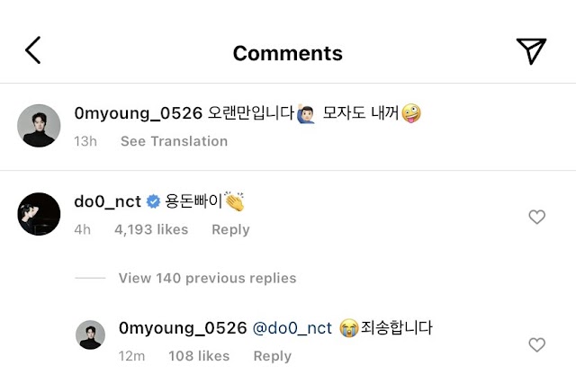Tap the Comments header title
576x392 pixels.
[x=288, y=53]
